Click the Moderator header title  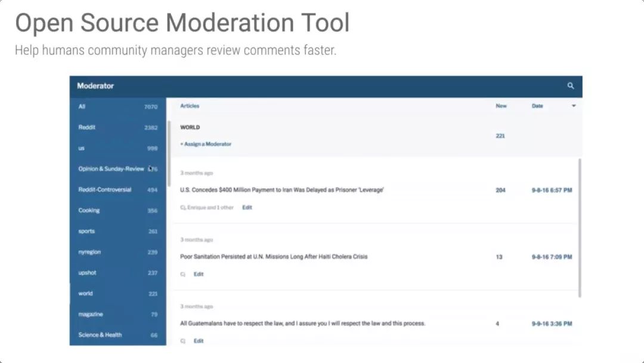coord(95,86)
